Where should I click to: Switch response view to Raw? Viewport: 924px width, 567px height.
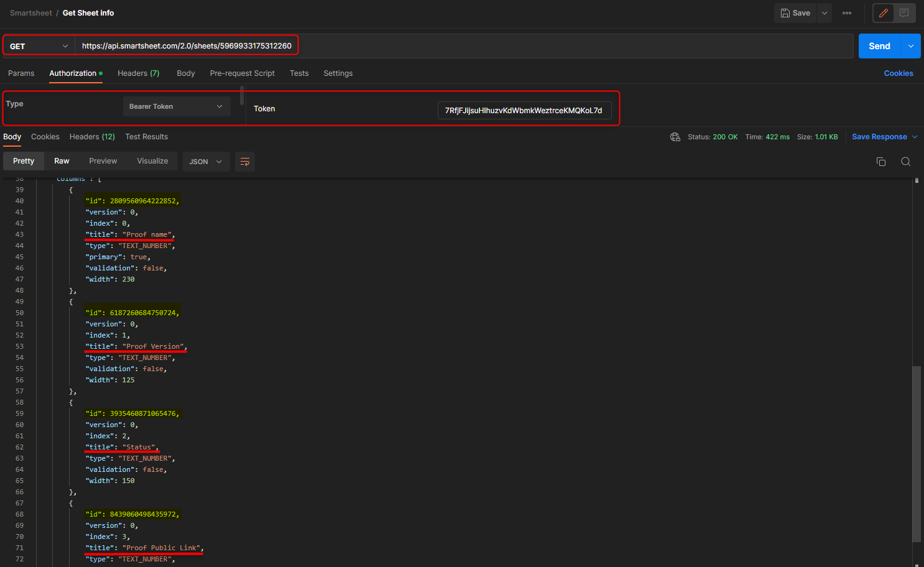(62, 161)
